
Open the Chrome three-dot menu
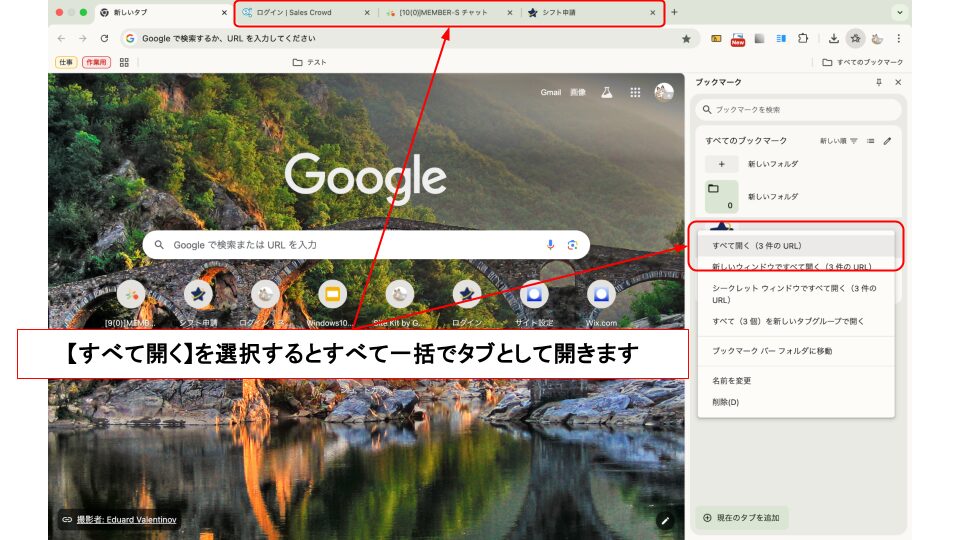tap(898, 38)
